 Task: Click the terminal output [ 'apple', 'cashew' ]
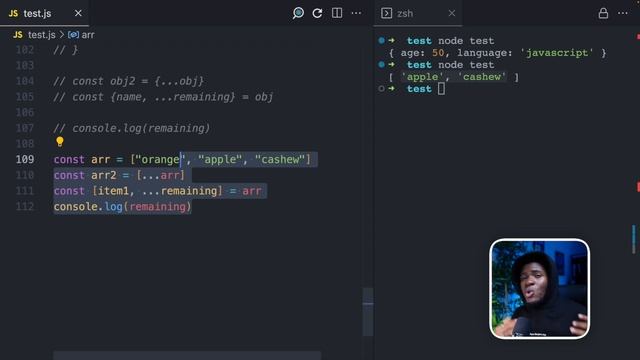tap(454, 77)
